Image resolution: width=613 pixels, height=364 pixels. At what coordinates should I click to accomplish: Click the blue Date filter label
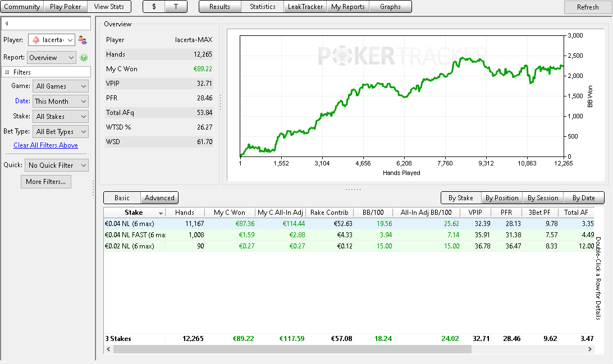coord(22,101)
